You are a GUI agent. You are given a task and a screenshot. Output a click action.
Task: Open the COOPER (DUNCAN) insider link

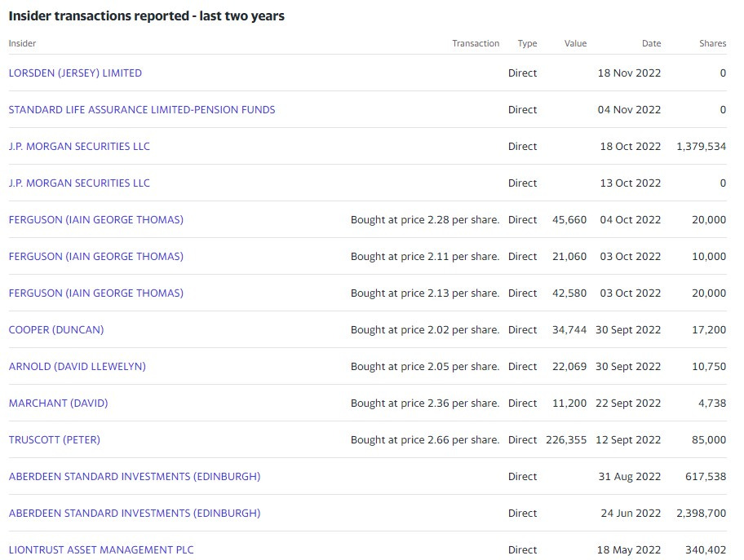point(56,329)
